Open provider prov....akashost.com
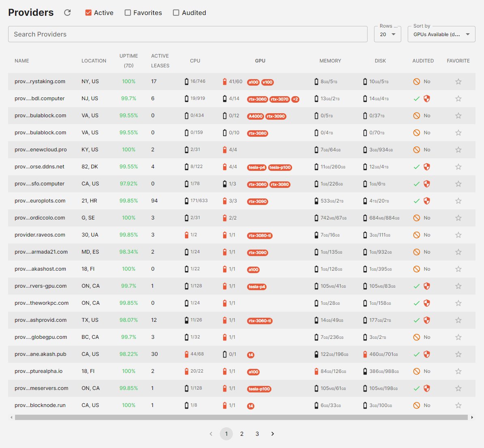This screenshot has width=484, height=448. (x=41, y=269)
